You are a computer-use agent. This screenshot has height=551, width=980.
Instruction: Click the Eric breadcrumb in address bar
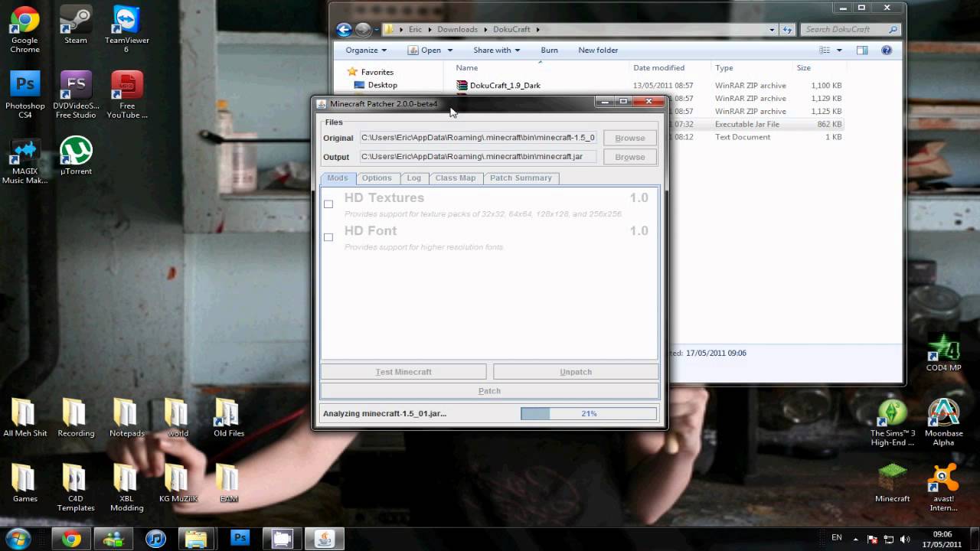414,29
